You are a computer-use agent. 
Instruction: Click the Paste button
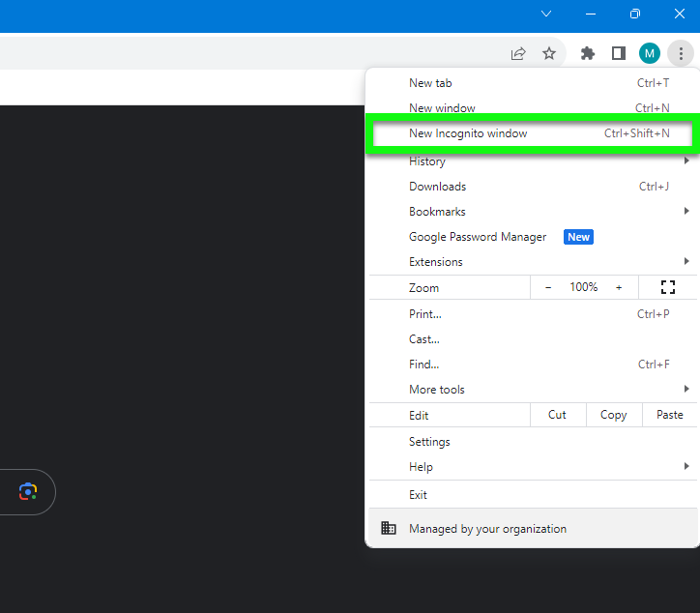(670, 415)
